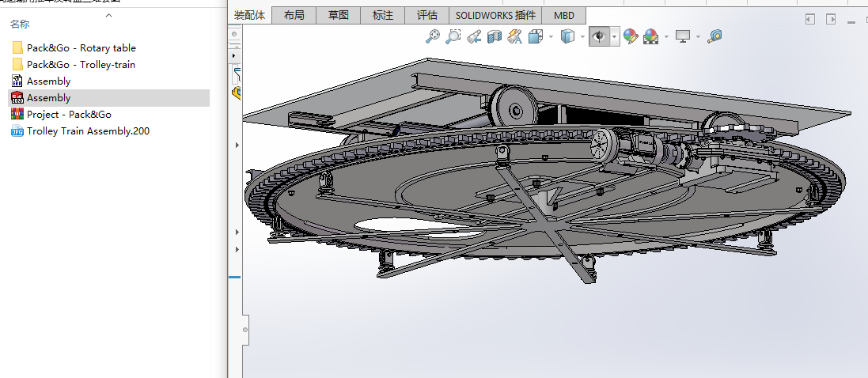868x378 pixels.
Task: Expand the View Orientation dropdown arrow
Action: point(550,36)
